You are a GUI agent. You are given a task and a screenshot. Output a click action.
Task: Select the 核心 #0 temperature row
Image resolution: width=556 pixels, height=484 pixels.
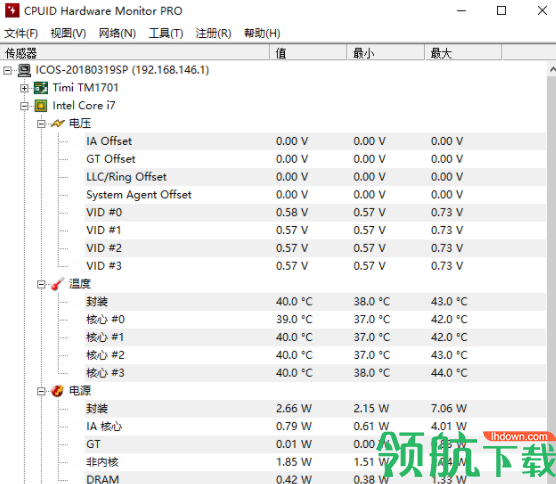click(315, 319)
